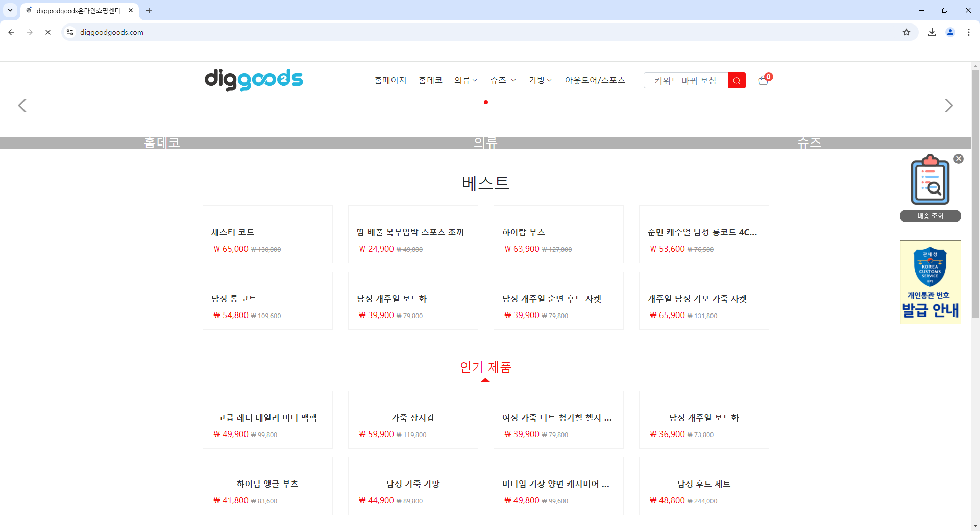This screenshot has height=531, width=980.
Task: Open the 남성 후드 세트 product
Action: (704, 484)
